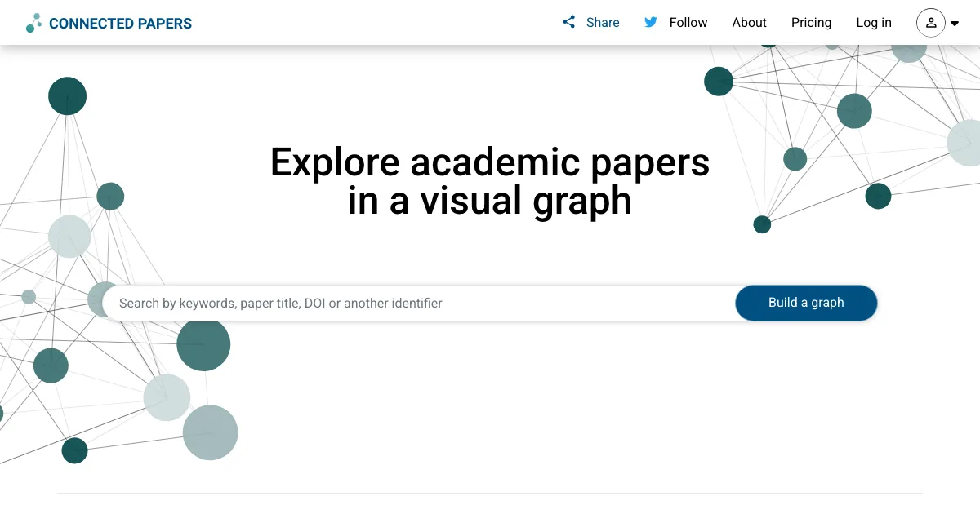The height and width of the screenshot is (514, 980).
Task: Click the Log in link
Action: (874, 23)
